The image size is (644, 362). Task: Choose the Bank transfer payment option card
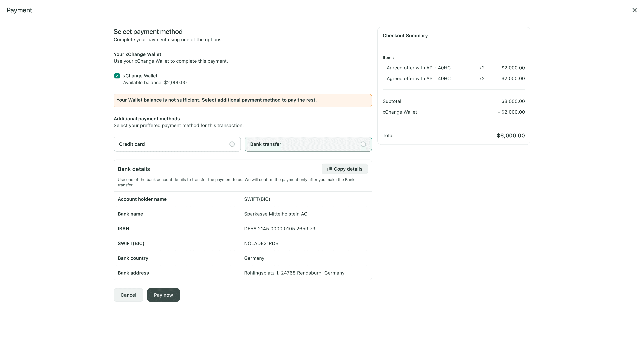[x=308, y=144]
